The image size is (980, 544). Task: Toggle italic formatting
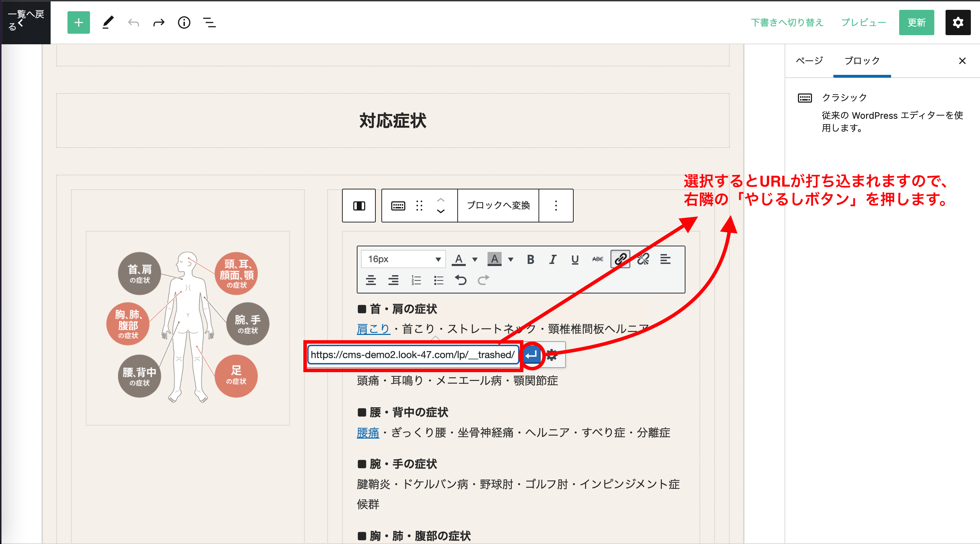(552, 259)
